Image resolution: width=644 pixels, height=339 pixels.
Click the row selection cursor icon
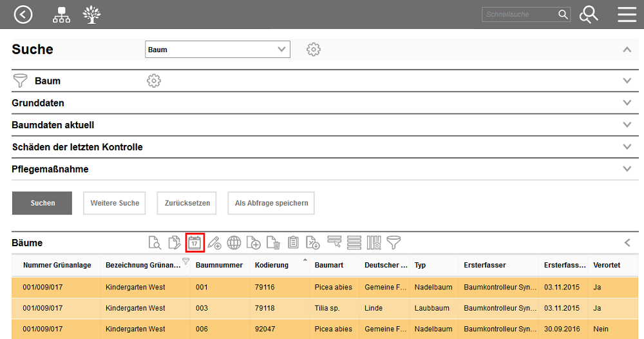334,242
